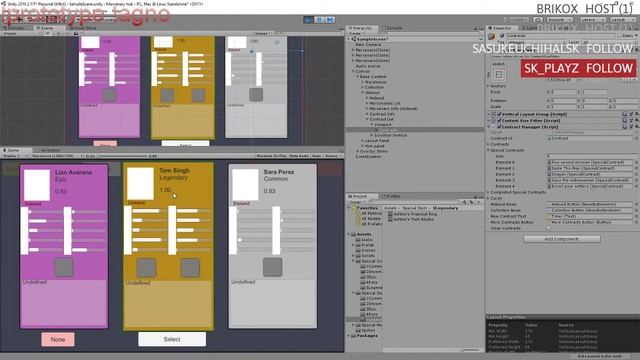
Task: Switch to the Profiler tab
Action: click(x=391, y=196)
